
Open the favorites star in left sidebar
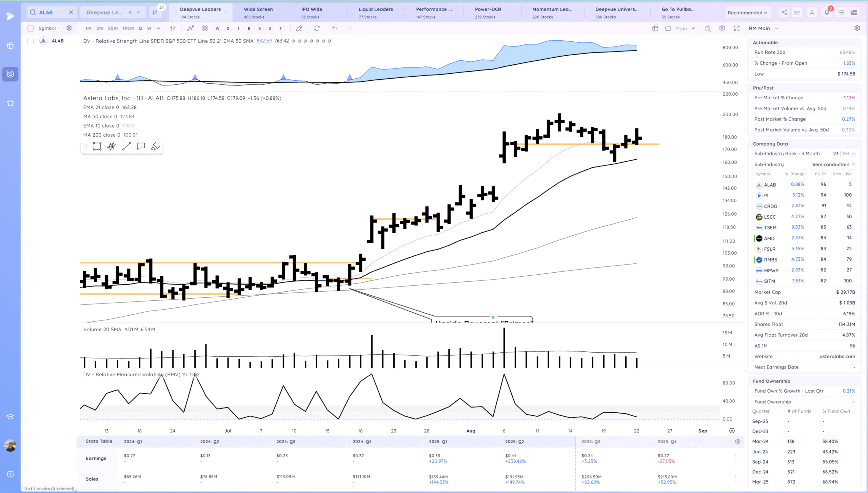(10, 103)
